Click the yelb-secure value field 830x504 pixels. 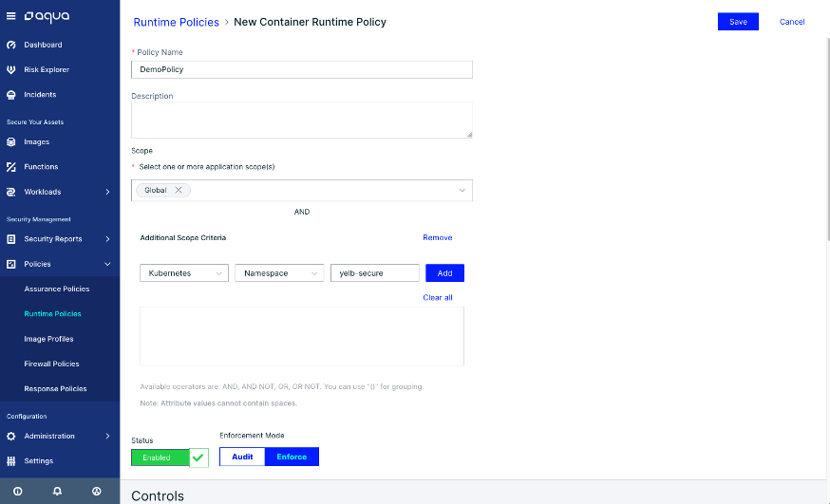tap(375, 273)
